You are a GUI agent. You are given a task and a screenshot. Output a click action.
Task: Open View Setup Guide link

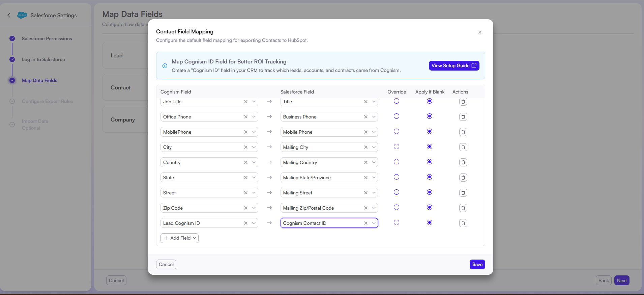coord(454,65)
